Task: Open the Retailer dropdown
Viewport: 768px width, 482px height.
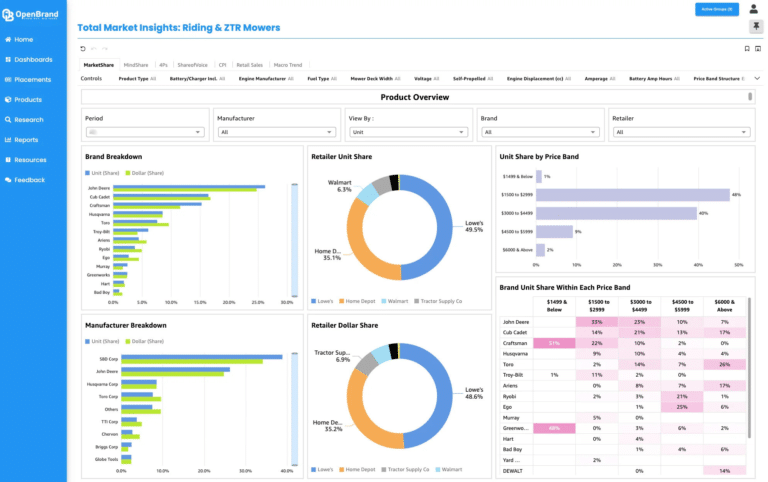Action: [681, 132]
